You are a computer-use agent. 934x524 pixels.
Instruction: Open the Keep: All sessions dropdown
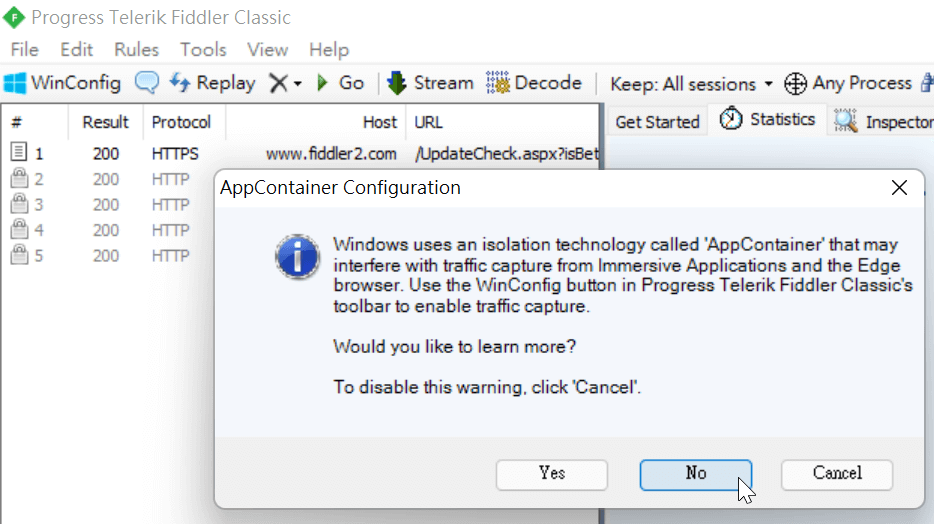point(691,83)
